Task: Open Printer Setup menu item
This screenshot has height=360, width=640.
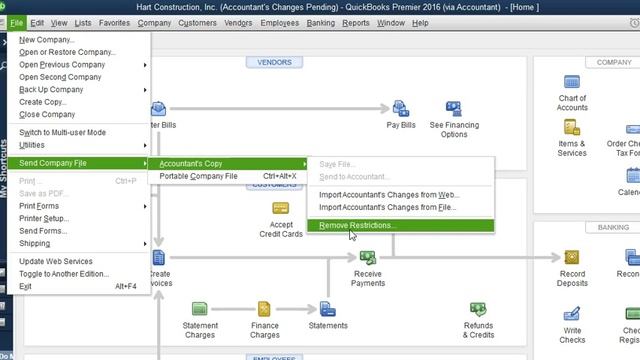Action: pyautogui.click(x=79, y=219)
